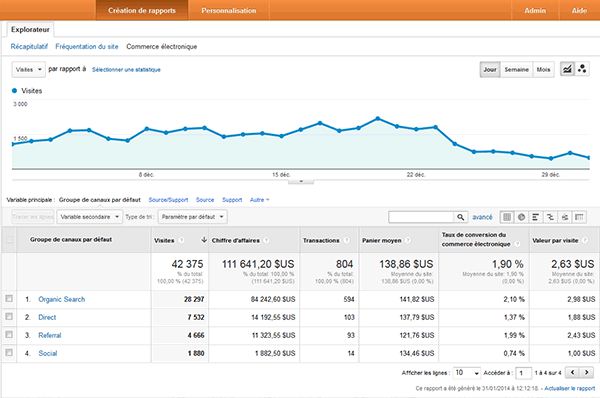The width and height of the screenshot is (600, 398).
Task: Open the Visites metric dropdown
Action: [x=29, y=70]
